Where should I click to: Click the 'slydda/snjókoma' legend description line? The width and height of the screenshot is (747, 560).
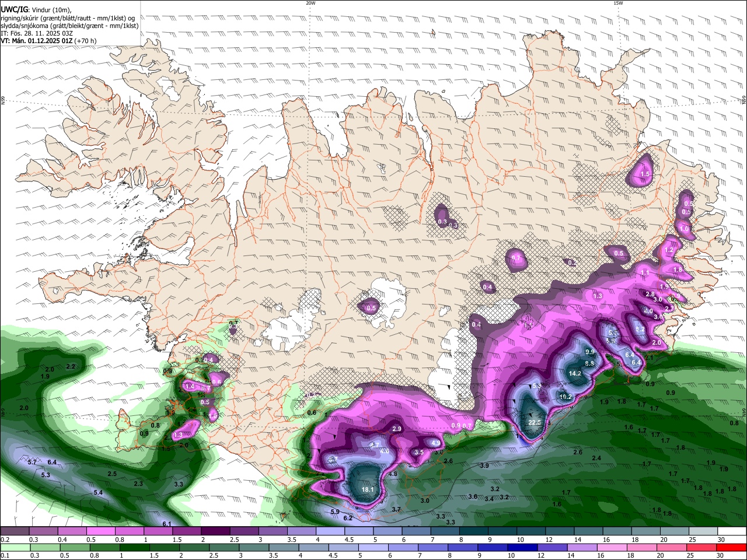click(69, 26)
